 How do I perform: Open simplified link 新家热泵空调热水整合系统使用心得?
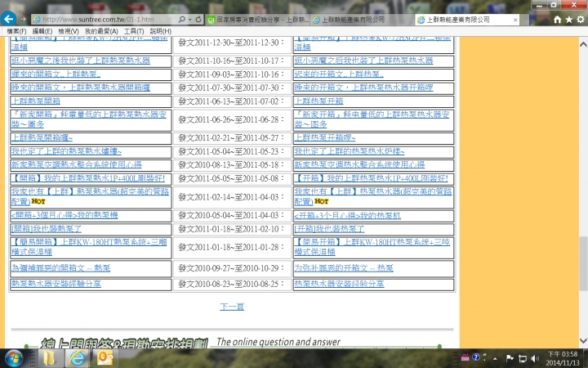359,164
